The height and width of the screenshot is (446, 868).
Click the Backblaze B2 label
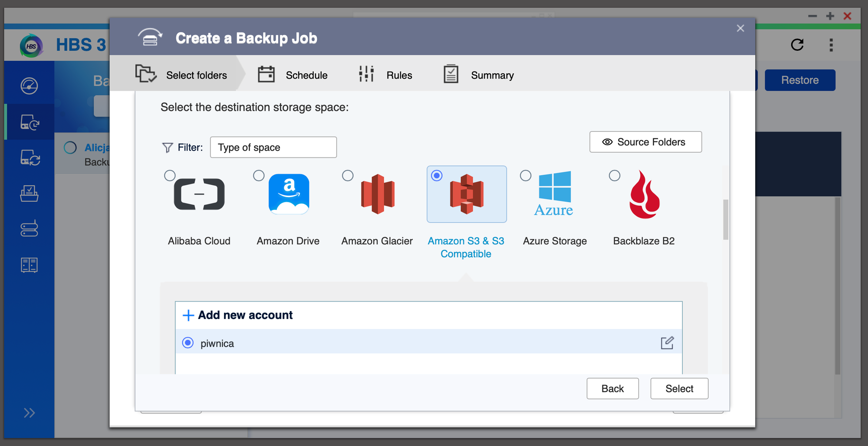[x=644, y=241]
